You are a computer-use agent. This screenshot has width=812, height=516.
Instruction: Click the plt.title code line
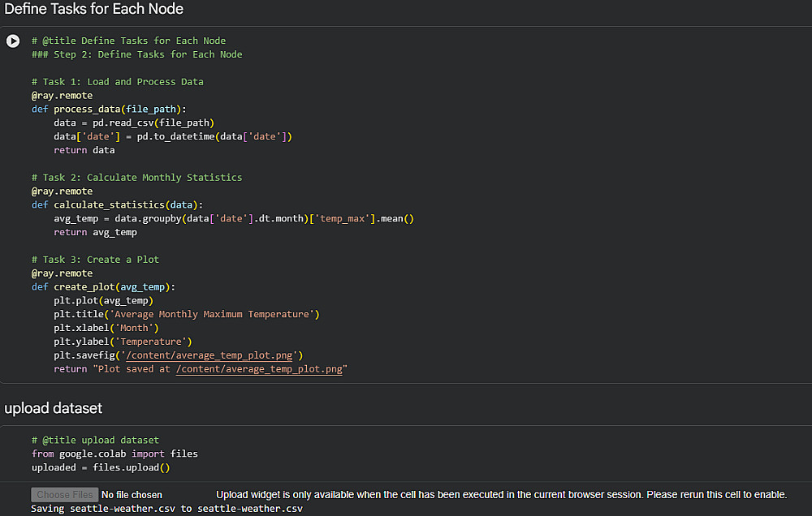(187, 314)
